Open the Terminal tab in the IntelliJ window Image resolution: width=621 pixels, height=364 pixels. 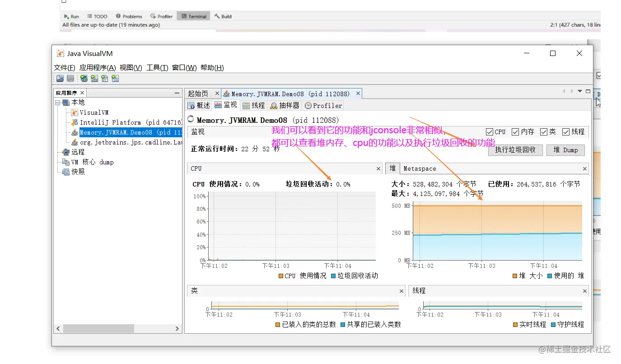194,16
